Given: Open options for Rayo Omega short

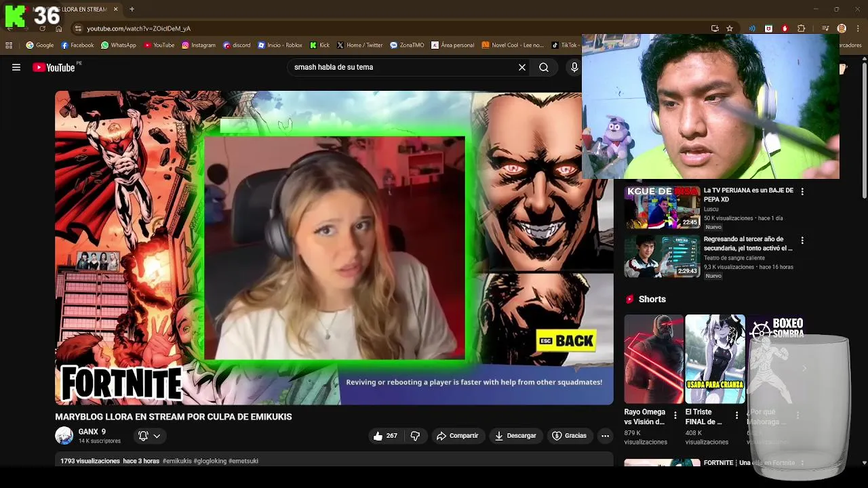Looking at the screenshot, I should 675,415.
